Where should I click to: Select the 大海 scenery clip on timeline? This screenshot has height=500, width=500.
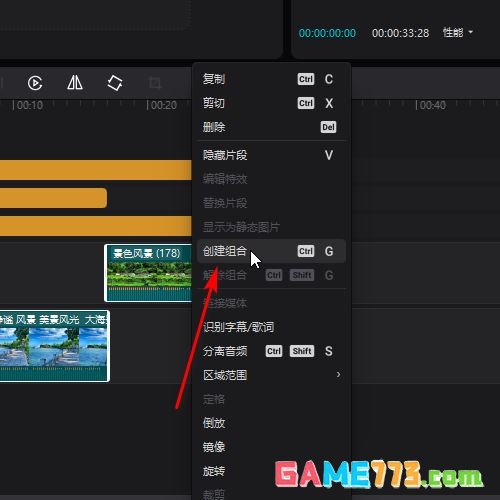click(54, 346)
